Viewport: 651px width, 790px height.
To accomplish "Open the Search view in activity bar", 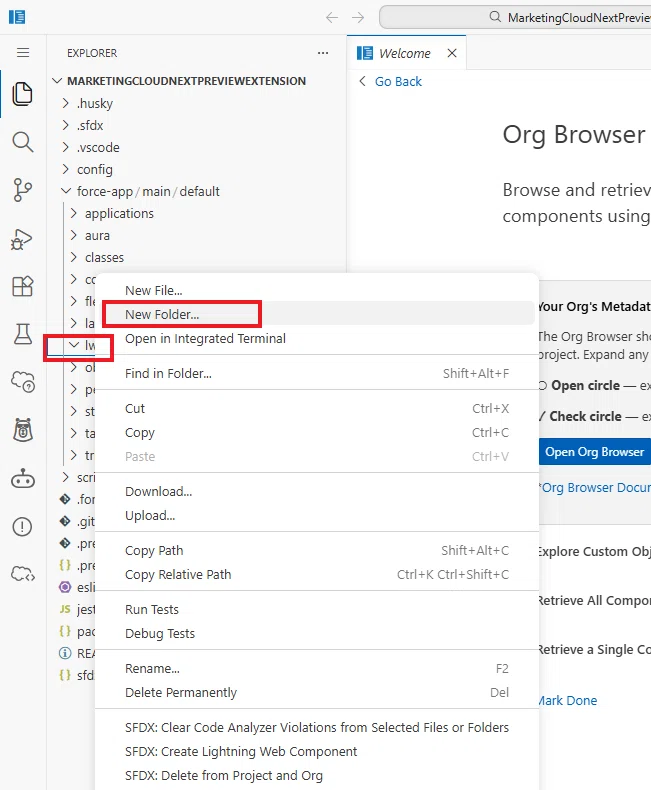I will 23,142.
